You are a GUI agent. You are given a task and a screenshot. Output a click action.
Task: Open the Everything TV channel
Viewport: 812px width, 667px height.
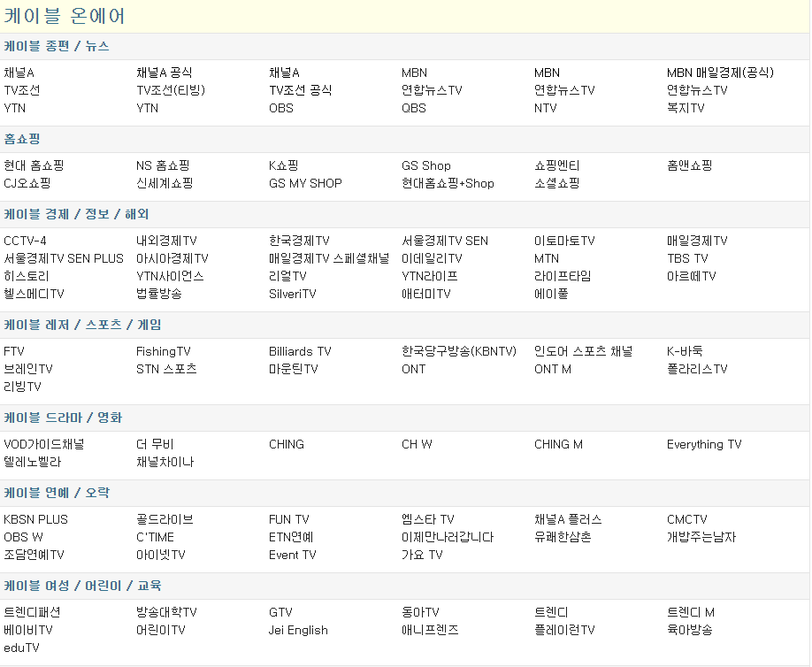pos(704,444)
